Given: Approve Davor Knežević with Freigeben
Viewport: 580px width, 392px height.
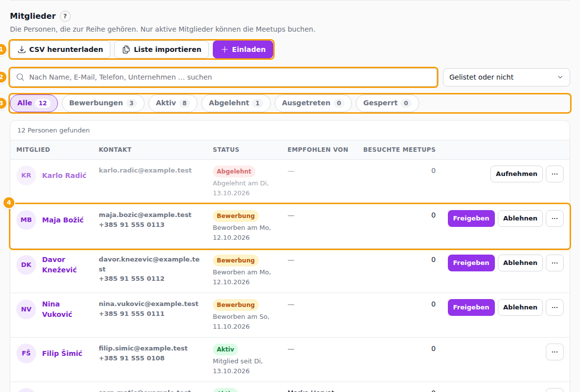Looking at the screenshot, I should pos(471,263).
